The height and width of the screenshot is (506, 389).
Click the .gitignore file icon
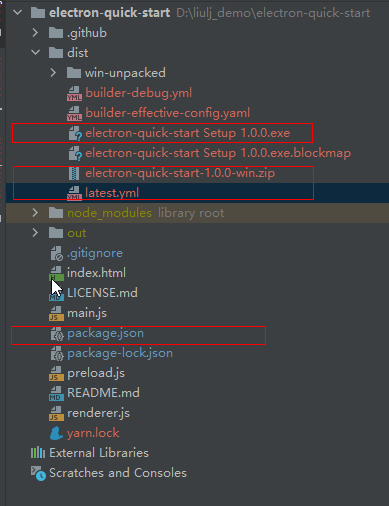pos(56,253)
